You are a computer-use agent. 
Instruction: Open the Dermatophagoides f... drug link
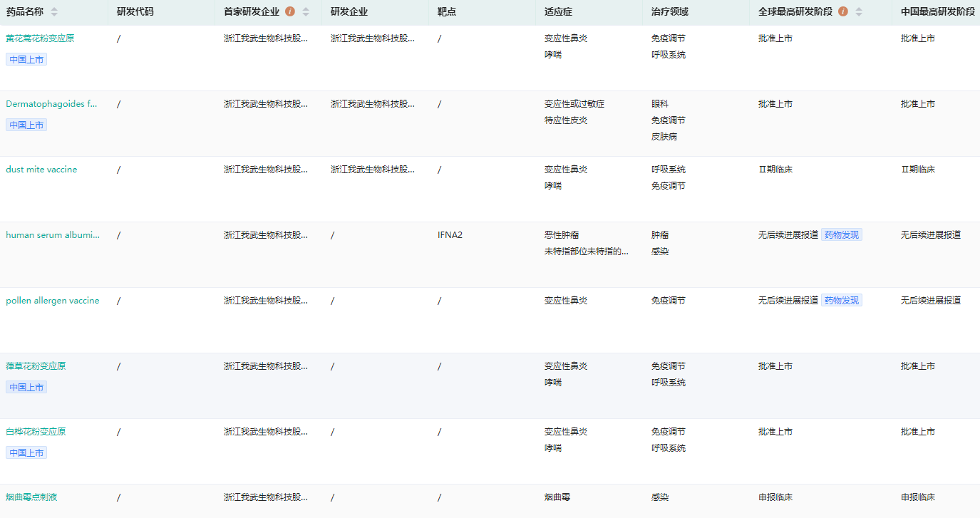51,104
